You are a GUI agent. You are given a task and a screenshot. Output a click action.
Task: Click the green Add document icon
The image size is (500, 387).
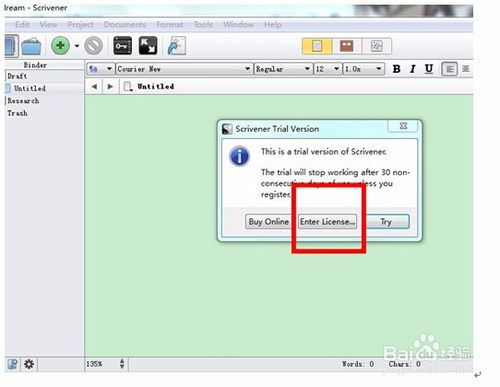coord(60,45)
